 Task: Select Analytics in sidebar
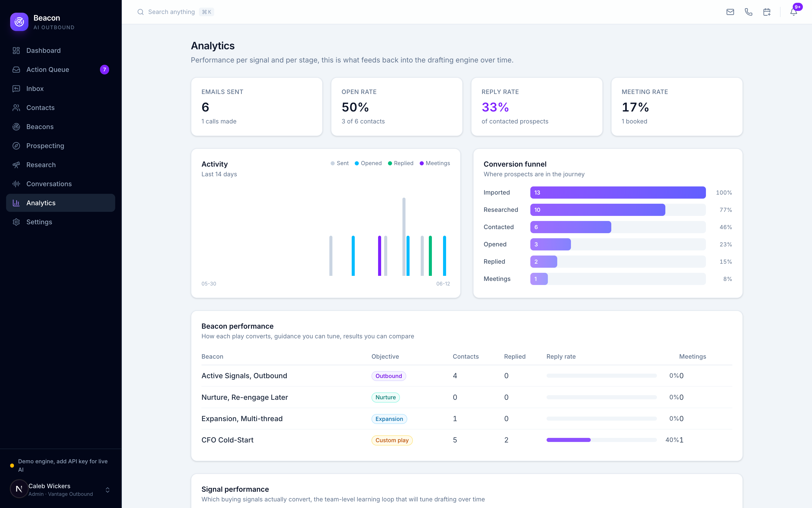tap(60, 203)
